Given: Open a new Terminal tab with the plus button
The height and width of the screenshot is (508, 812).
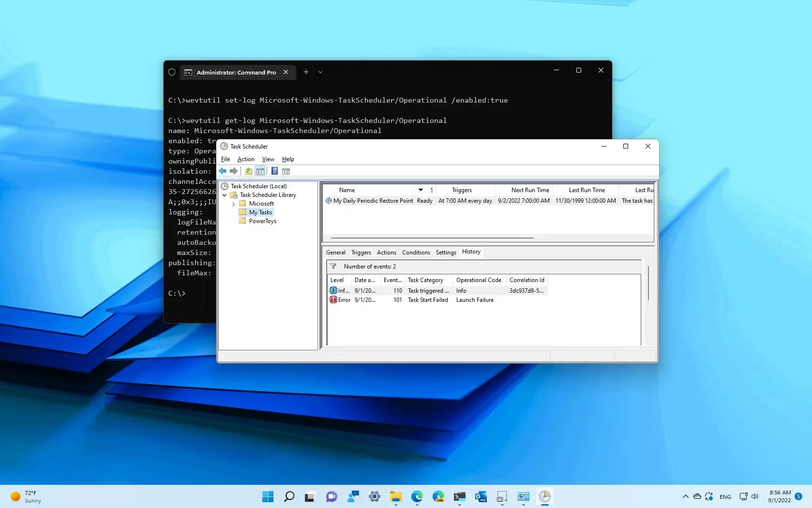Looking at the screenshot, I should coord(305,72).
